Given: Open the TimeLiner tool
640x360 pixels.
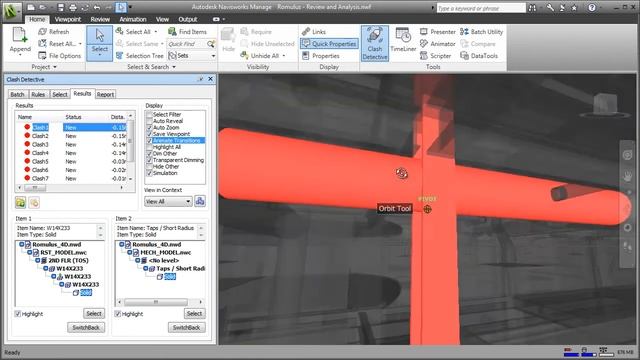Looking at the screenshot, I should pyautogui.click(x=403, y=40).
